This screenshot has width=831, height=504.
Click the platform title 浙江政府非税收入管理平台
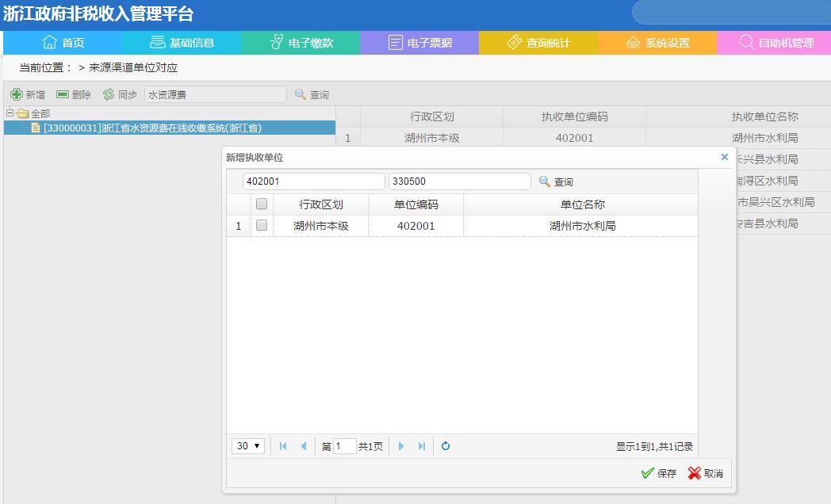pyautogui.click(x=98, y=13)
